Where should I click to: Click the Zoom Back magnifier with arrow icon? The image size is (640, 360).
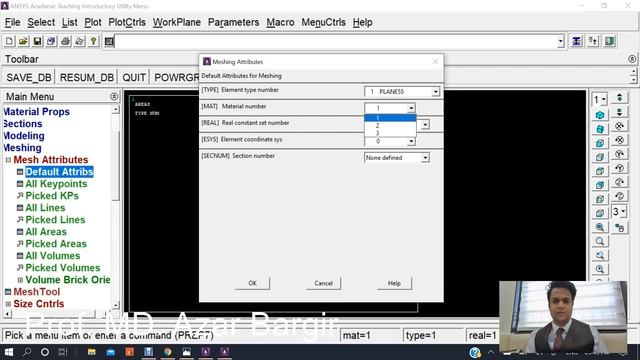(x=600, y=255)
